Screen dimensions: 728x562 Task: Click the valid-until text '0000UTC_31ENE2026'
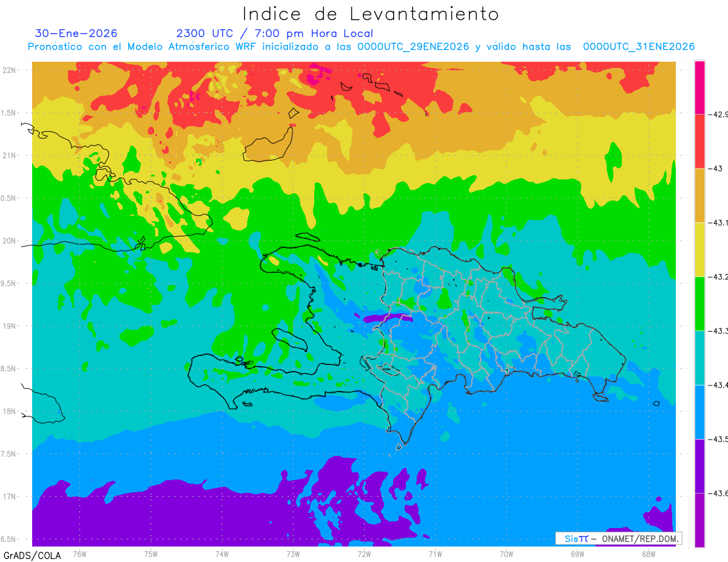pyautogui.click(x=639, y=47)
